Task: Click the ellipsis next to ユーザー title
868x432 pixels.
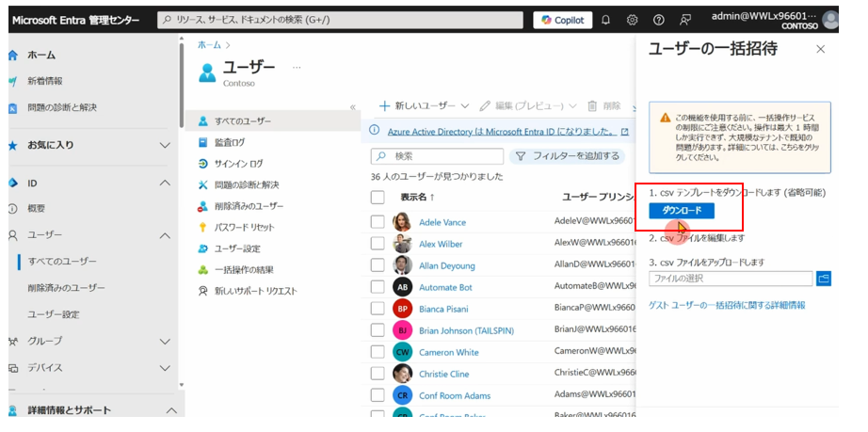Action: pos(297,68)
